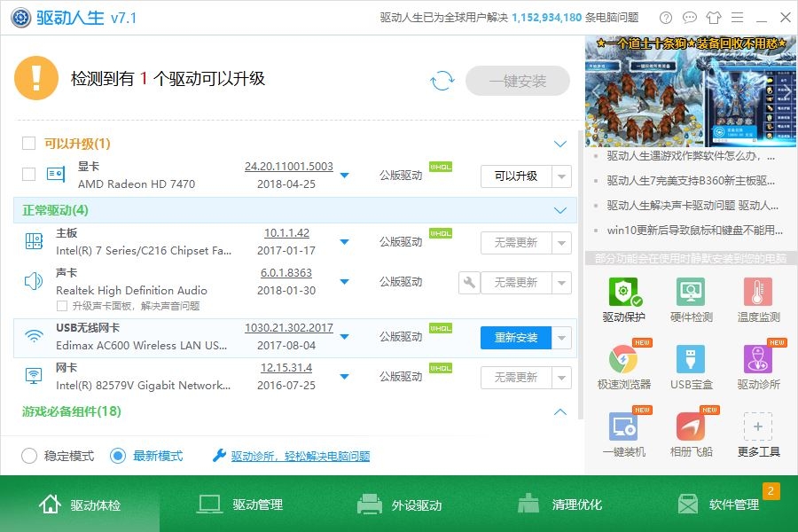Click the orange exclamation warning icon

point(36,78)
